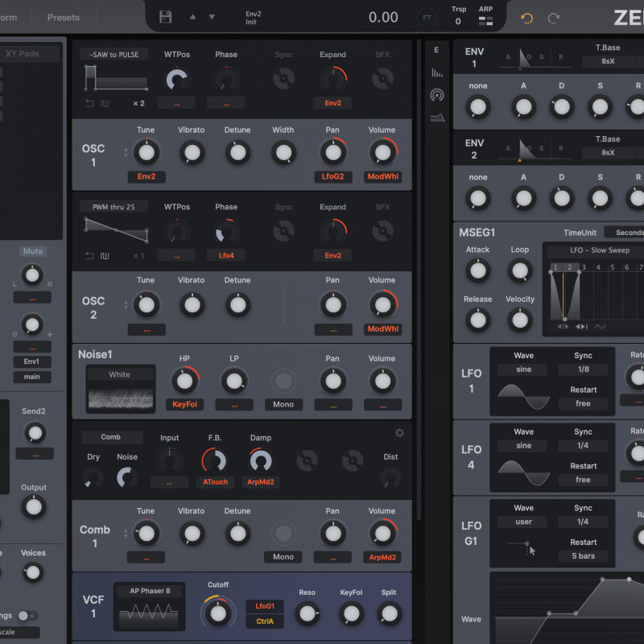Select the bar-graph icon in the side strip
Image resolution: width=644 pixels, height=644 pixels.
[x=436, y=72]
